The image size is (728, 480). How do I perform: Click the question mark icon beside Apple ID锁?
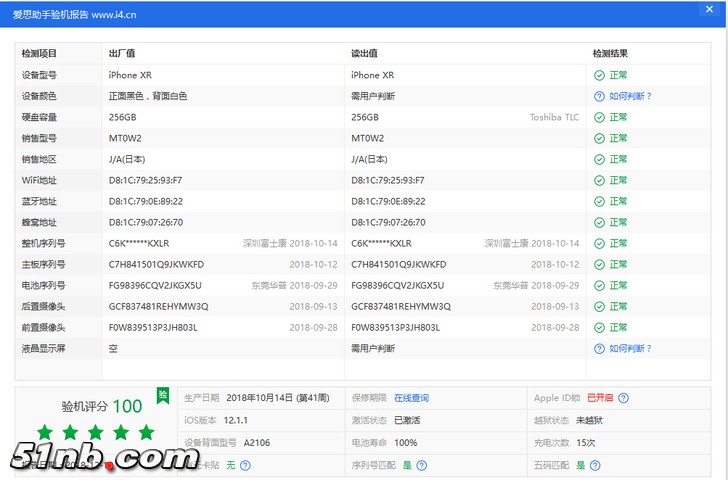pos(624,397)
